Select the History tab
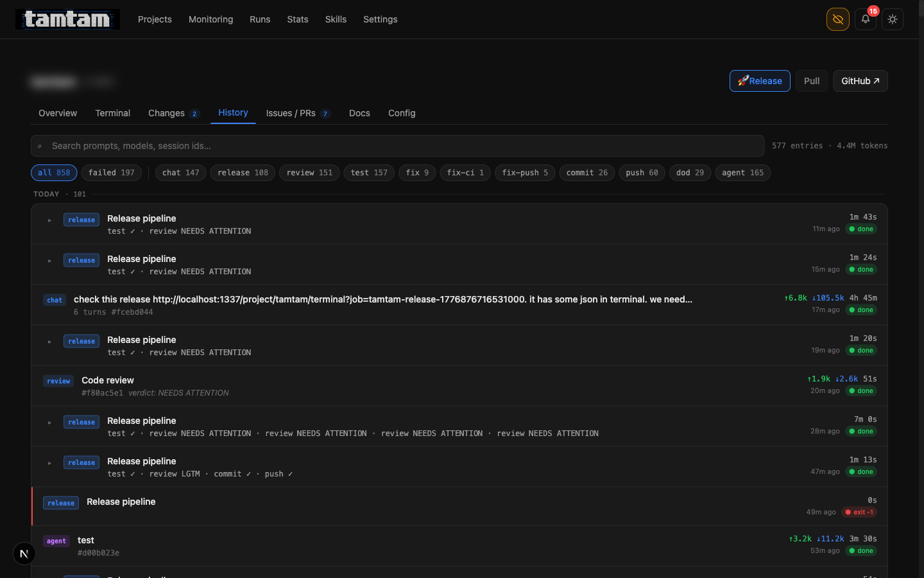Screen dimensions: 924x578 233,112
